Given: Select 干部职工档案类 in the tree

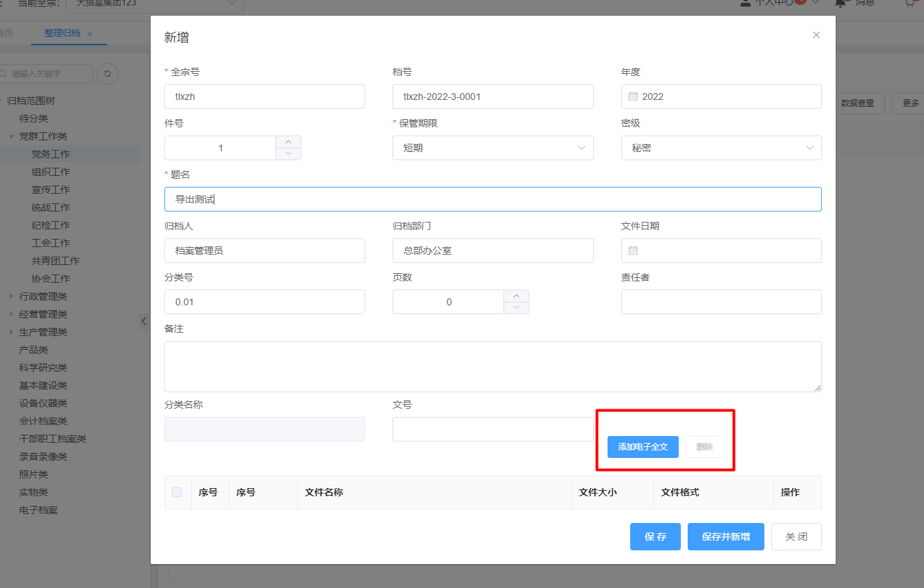Looking at the screenshot, I should (x=53, y=439).
